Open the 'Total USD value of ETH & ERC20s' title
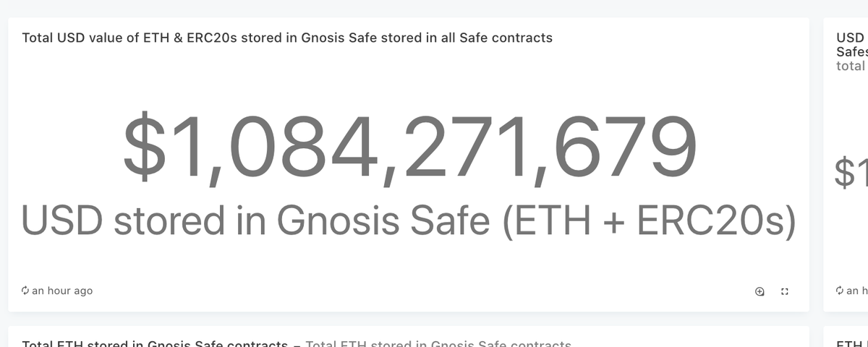Screen dimensions: 868x347 [287, 38]
